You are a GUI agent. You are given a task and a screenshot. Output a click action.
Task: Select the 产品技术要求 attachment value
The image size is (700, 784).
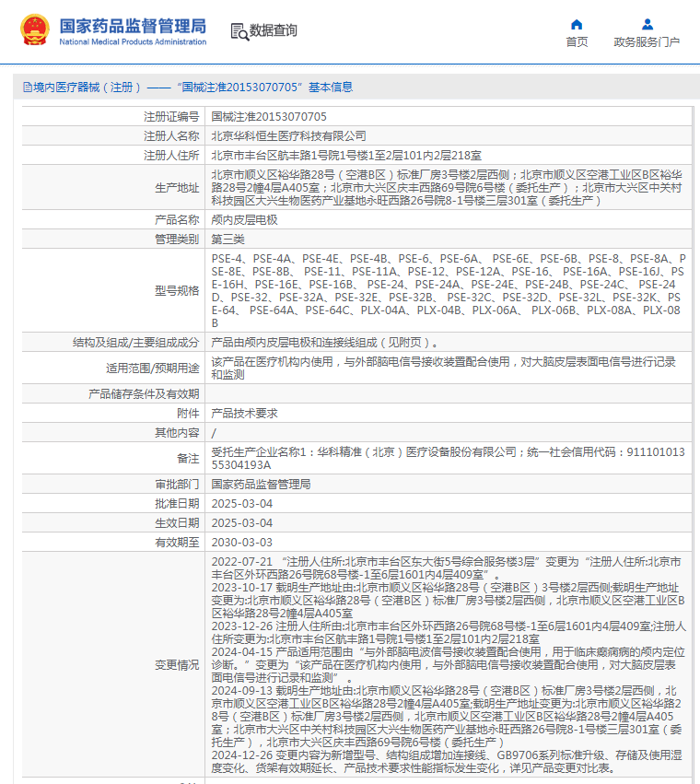tap(244, 414)
